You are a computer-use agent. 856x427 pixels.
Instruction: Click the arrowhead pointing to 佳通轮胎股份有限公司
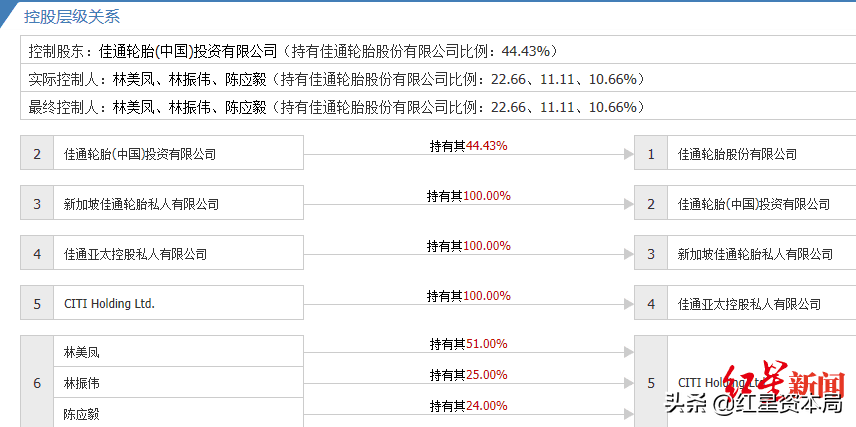(628, 154)
